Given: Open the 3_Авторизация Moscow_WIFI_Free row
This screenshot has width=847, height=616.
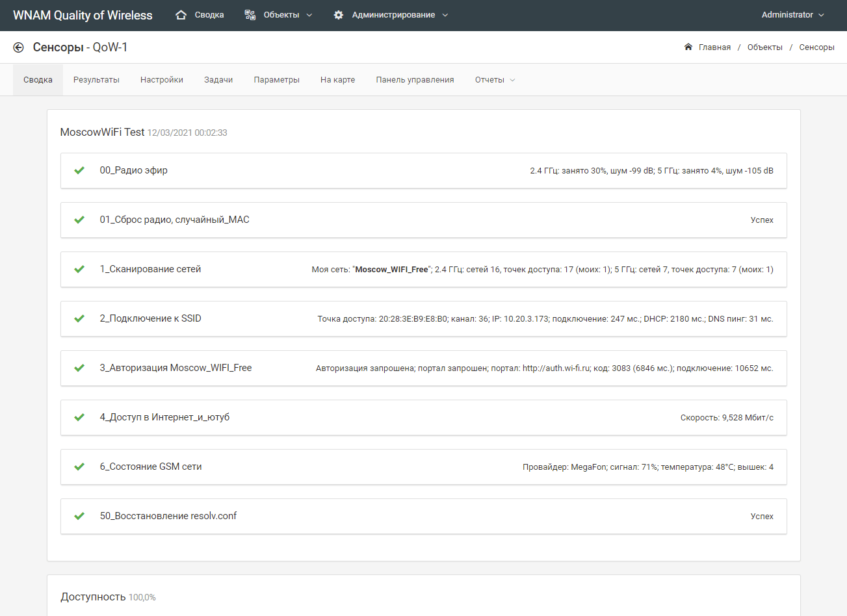Looking at the screenshot, I should pos(424,368).
